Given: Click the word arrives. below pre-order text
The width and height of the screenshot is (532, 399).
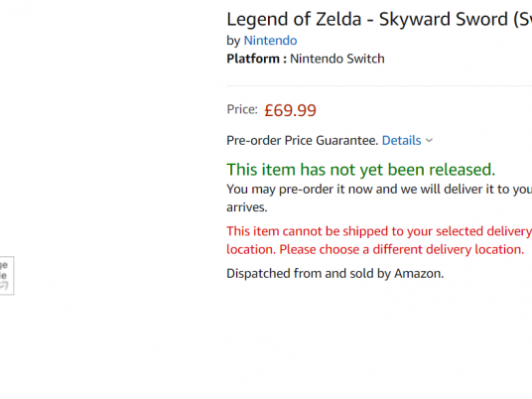Looking at the screenshot, I should pos(247,207).
